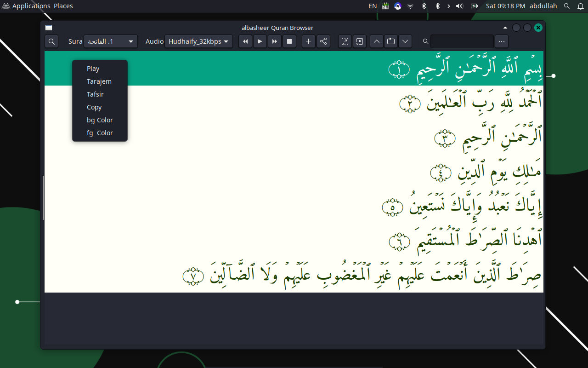Image resolution: width=588 pixels, height=368 pixels.
Task: Click the up chevron toolbar button
Action: (376, 41)
